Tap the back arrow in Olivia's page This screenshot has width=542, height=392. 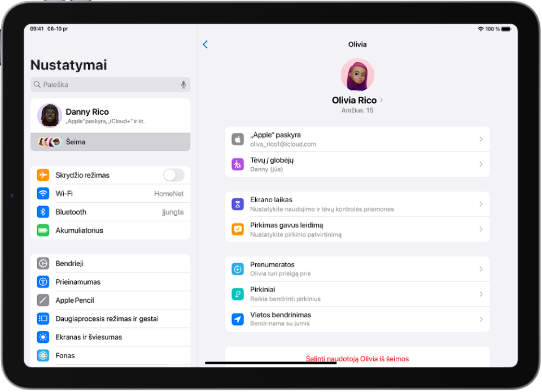click(206, 44)
